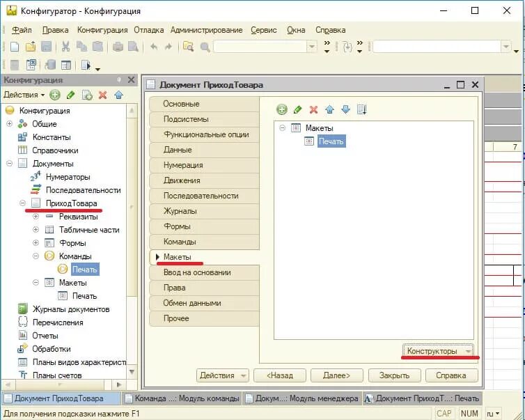Collapse the ПриходТовара tree node

point(22,203)
